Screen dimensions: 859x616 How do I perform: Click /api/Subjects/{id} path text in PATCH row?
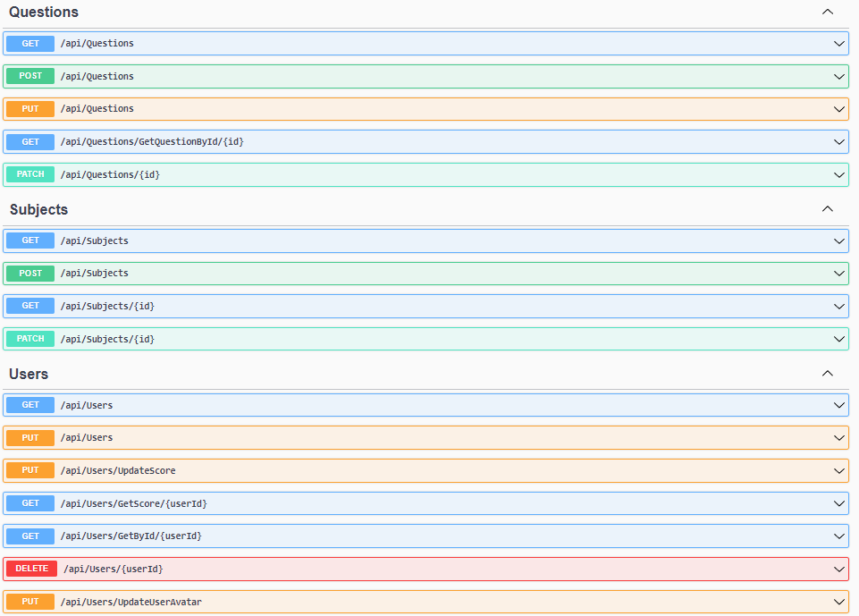(x=107, y=339)
